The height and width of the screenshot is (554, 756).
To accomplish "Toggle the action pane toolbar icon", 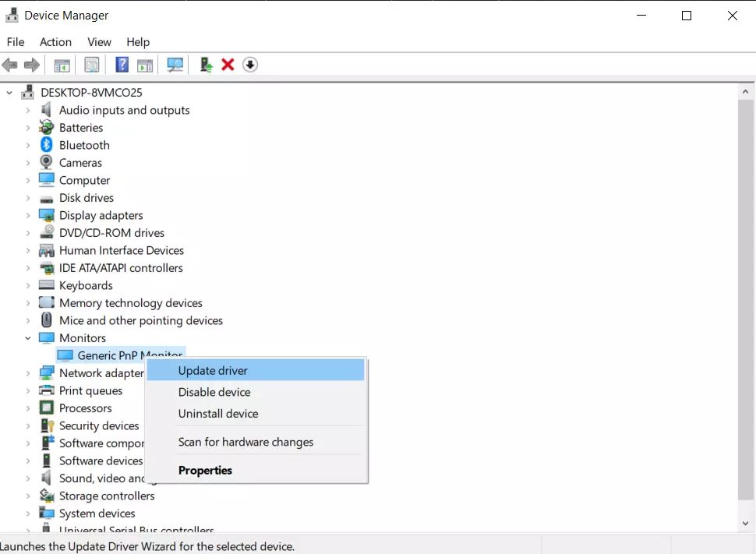I will tap(145, 65).
